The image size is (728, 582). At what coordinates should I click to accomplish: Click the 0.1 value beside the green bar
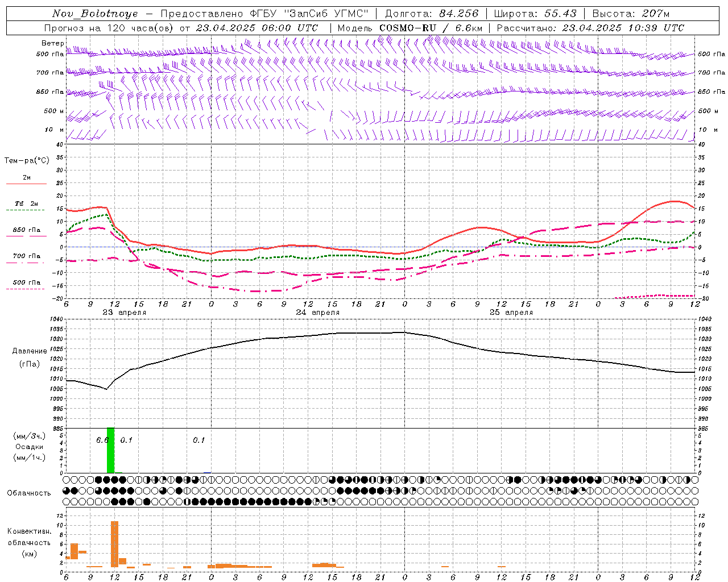click(126, 440)
